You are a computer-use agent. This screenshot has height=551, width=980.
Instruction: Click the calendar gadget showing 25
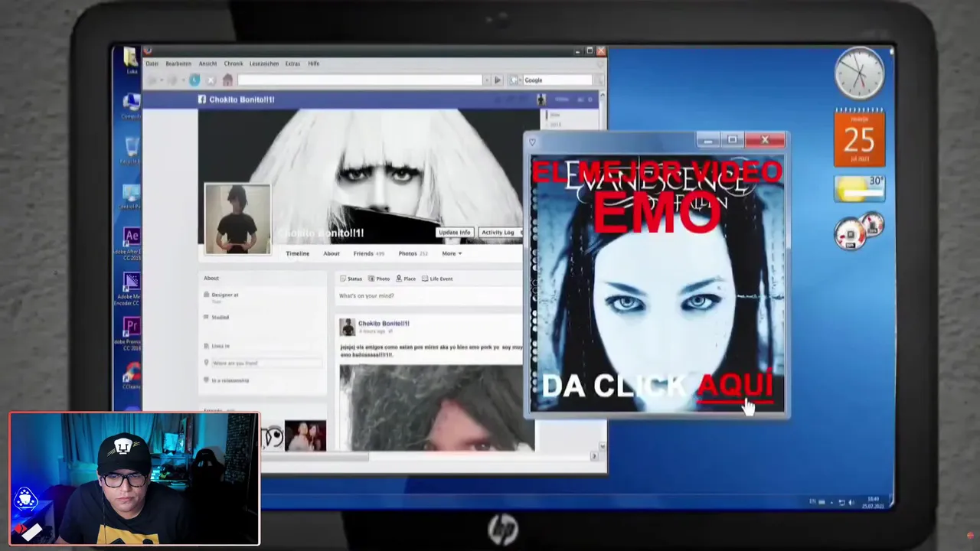[859, 139]
